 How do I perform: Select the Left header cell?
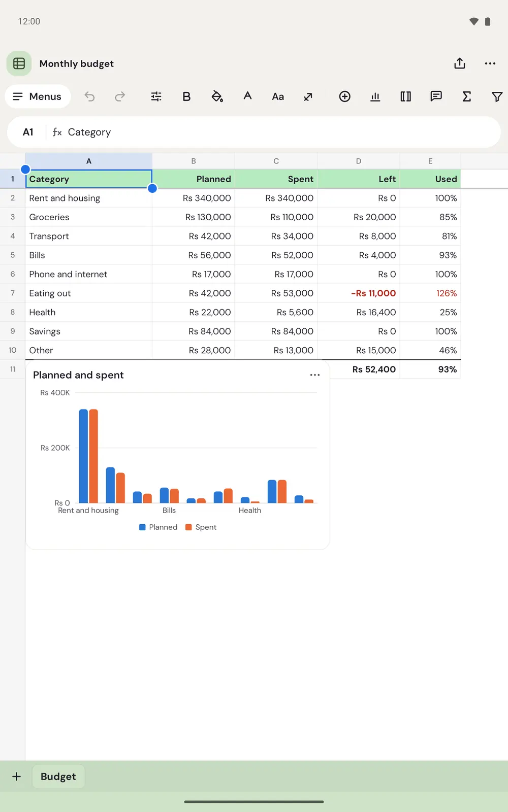pos(359,179)
